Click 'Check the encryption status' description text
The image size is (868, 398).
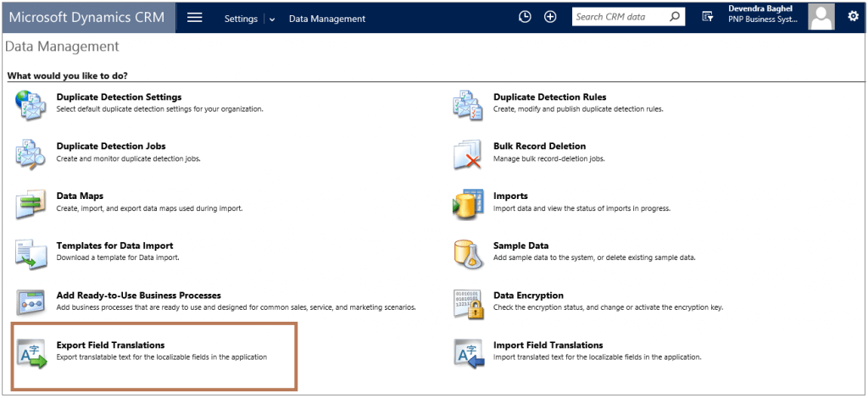608,308
